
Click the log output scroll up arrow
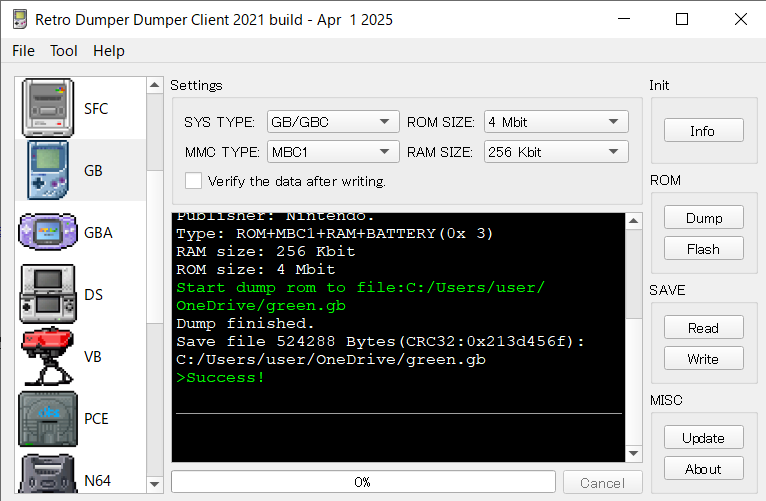coord(634,221)
